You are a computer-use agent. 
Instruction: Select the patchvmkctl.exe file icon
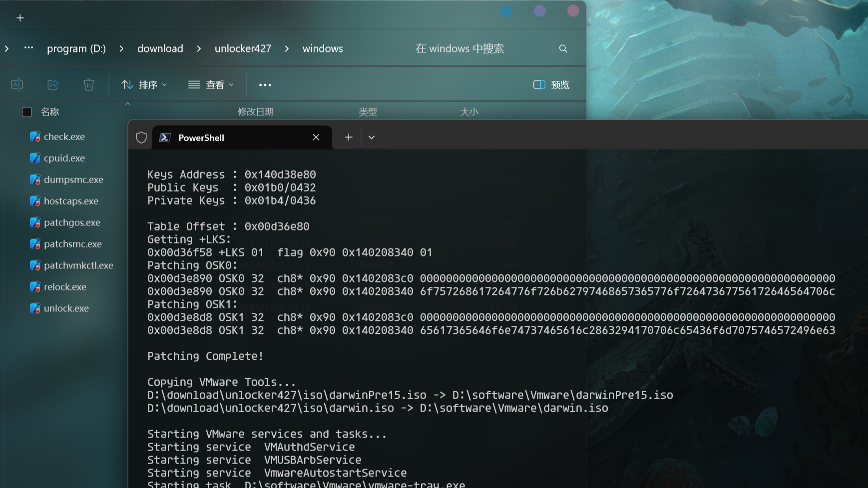35,265
